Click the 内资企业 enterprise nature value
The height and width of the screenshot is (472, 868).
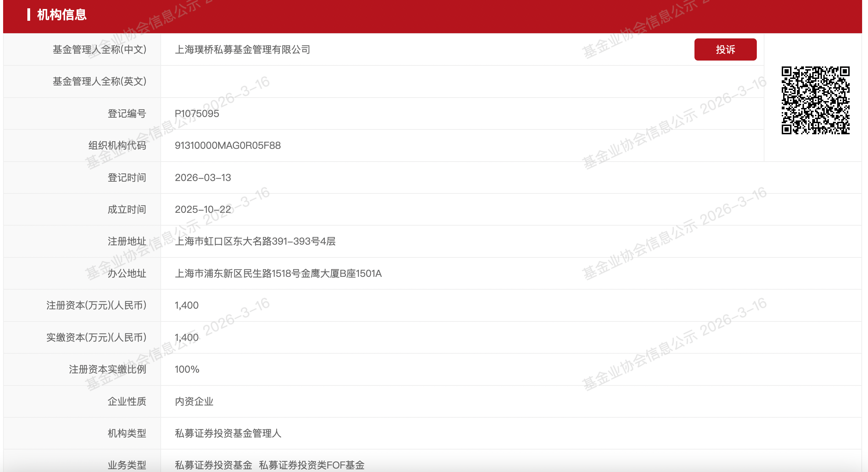194,401
